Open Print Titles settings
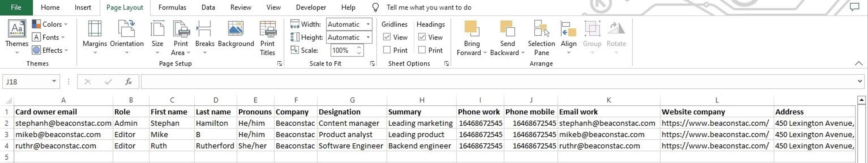The image size is (868, 163). coord(268,38)
